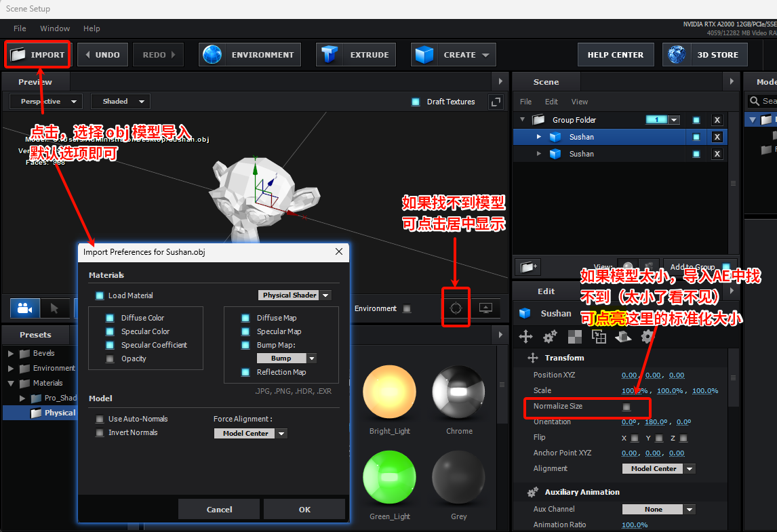Open the Create dropdown arrow
The width and height of the screenshot is (777, 532).
[485, 55]
